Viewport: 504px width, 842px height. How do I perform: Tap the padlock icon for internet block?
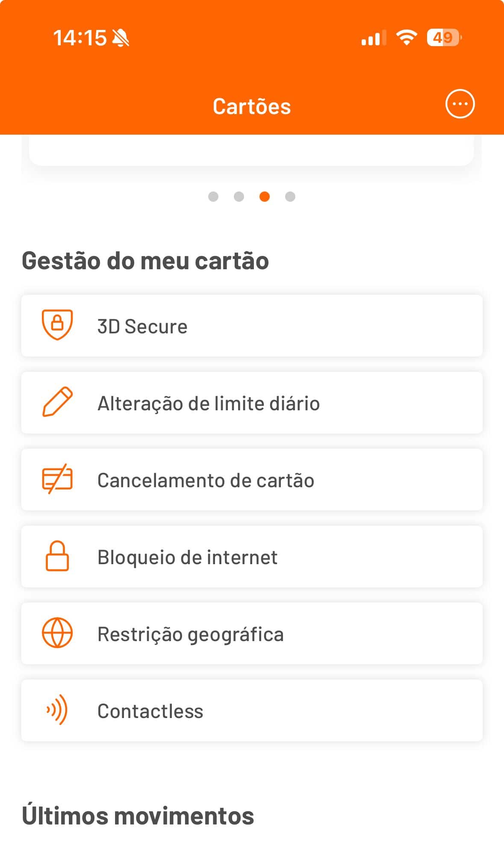57,556
